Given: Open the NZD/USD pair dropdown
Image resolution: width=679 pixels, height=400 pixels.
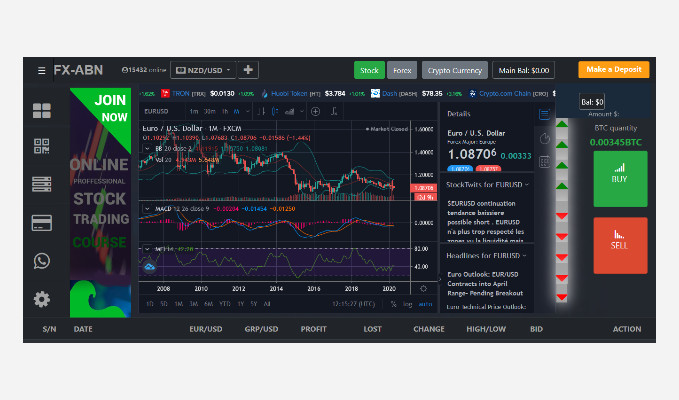Looking at the screenshot, I should (x=204, y=70).
